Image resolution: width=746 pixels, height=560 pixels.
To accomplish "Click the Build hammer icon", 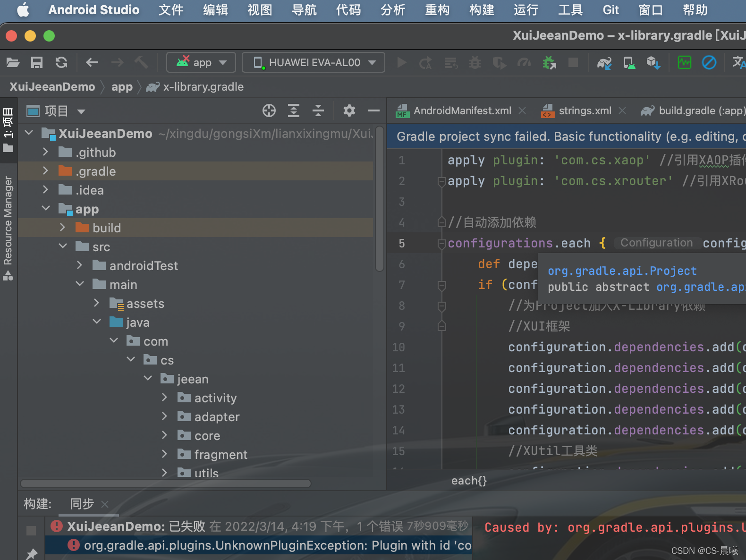I will pyautogui.click(x=141, y=62).
